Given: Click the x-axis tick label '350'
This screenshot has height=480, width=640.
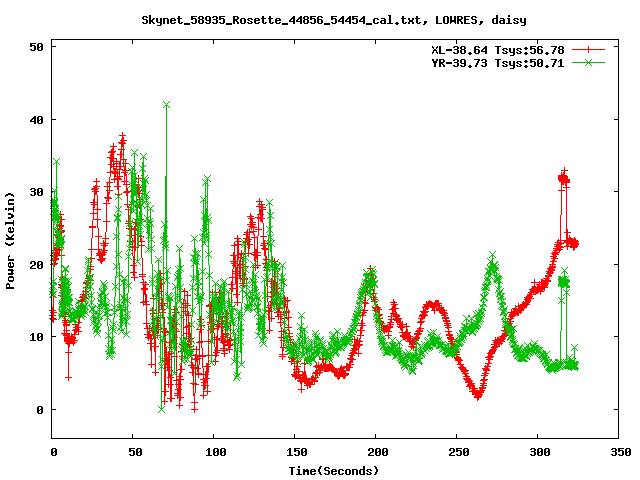Looking at the screenshot, I should pos(620,452).
